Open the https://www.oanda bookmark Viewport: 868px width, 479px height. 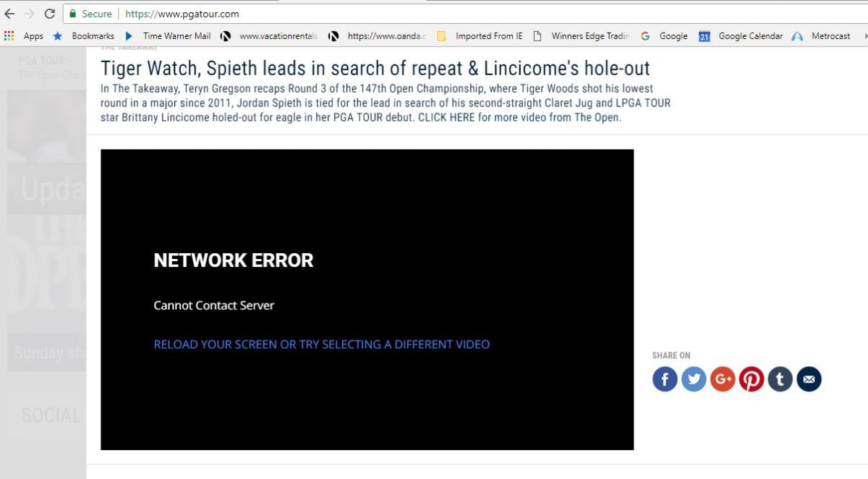point(378,36)
